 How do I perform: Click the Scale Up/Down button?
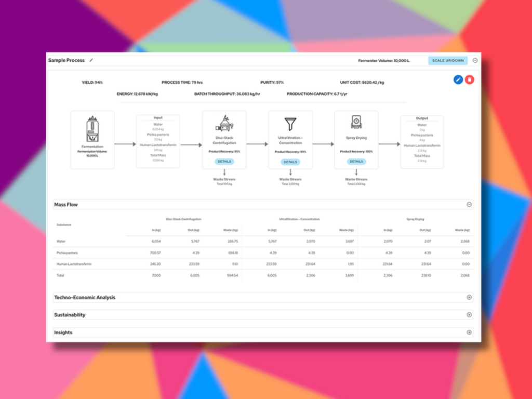[448, 61]
